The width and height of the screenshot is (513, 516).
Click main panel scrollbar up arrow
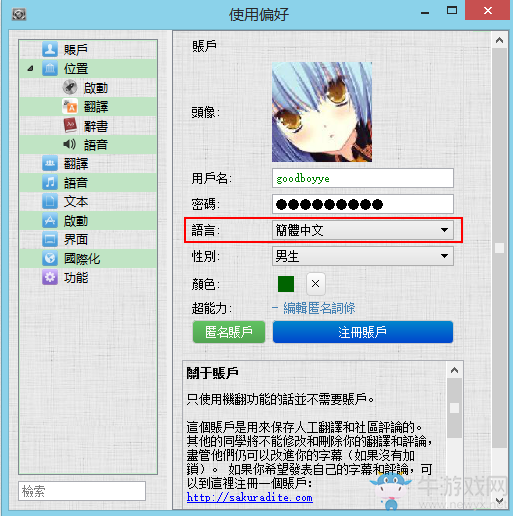[x=499, y=40]
